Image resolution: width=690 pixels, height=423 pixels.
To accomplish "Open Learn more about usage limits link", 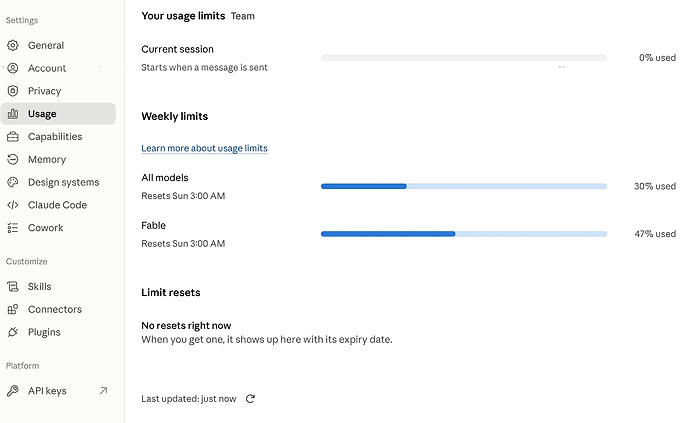I will point(204,148).
